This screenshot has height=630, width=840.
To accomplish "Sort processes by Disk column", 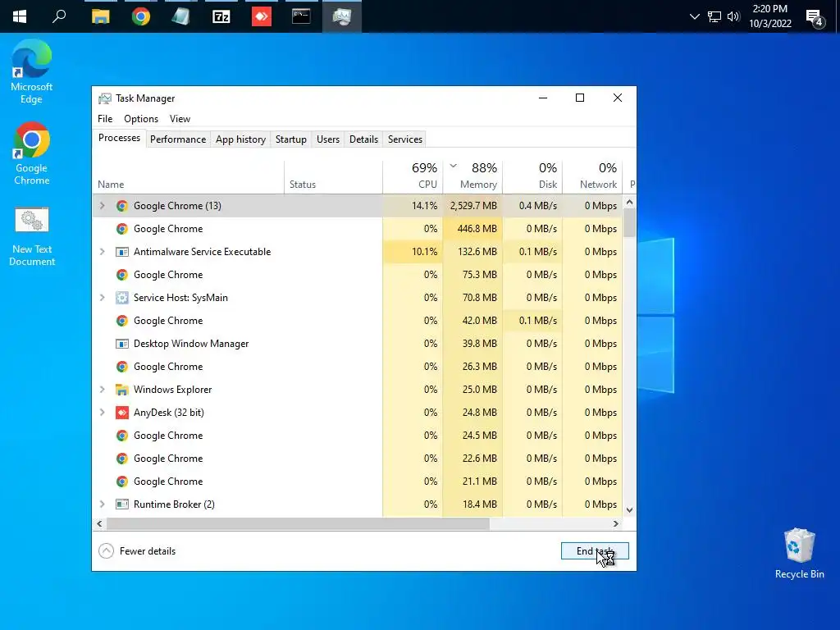I will click(x=533, y=177).
